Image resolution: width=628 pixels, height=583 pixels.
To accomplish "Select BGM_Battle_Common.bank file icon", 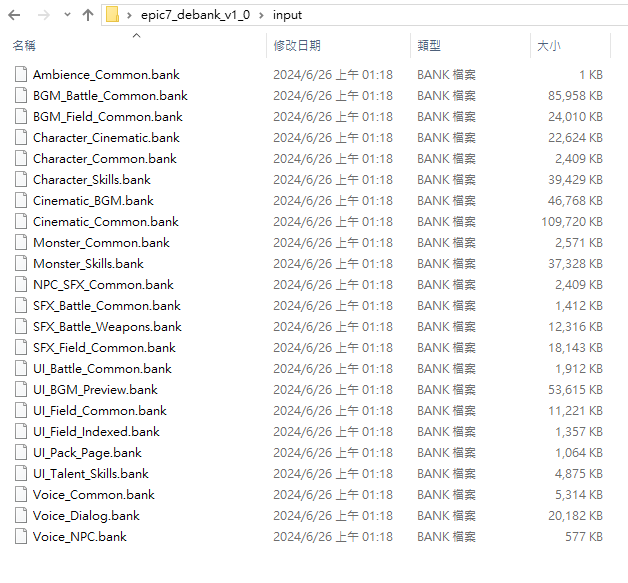I will tap(21, 96).
